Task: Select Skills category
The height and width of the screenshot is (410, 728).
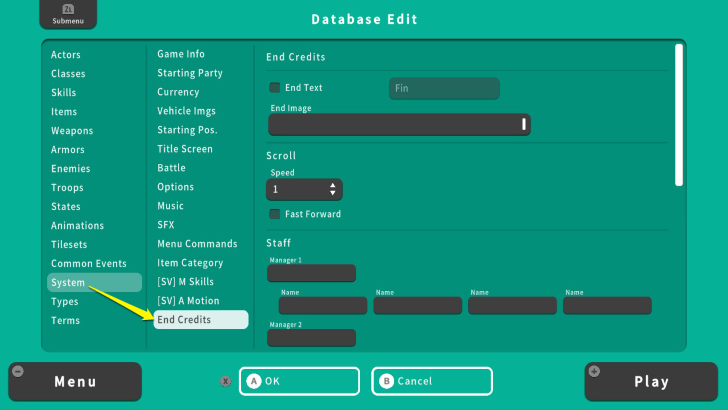Action: (x=64, y=92)
